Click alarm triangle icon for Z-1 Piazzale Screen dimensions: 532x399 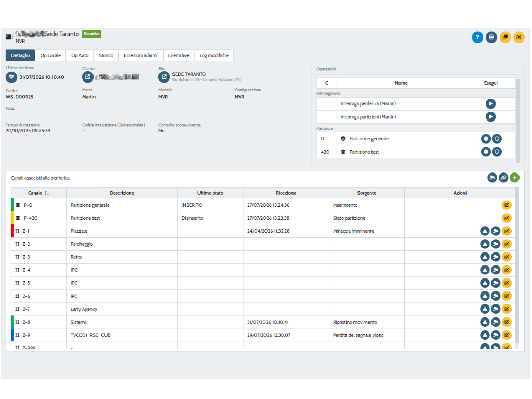point(485,231)
